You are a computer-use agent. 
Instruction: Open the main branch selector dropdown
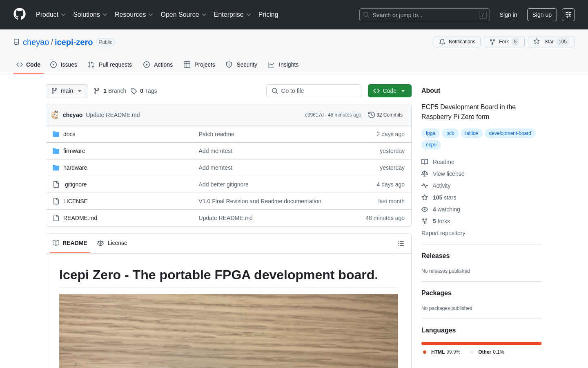pyautogui.click(x=67, y=91)
